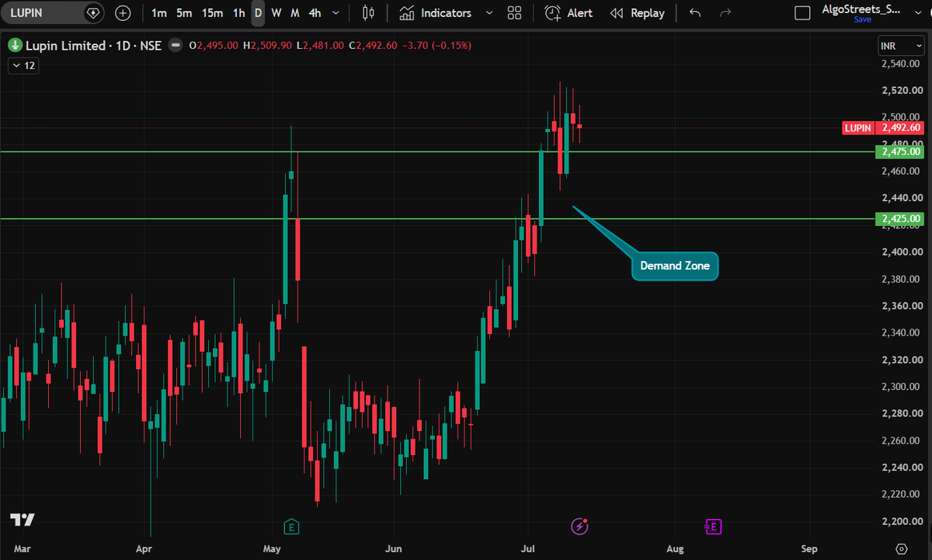The width and height of the screenshot is (932, 560).
Task: Select the Demand Zone callout label
Action: coord(675,266)
